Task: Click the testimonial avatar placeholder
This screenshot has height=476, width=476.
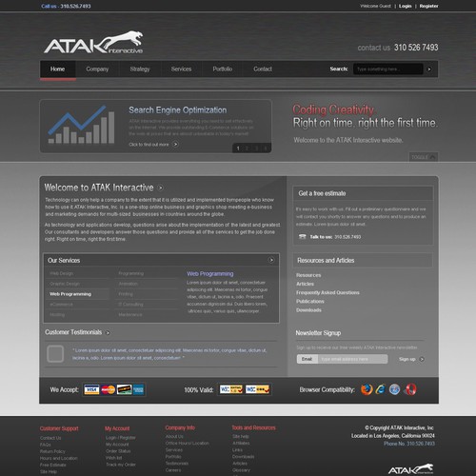Action: click(55, 353)
